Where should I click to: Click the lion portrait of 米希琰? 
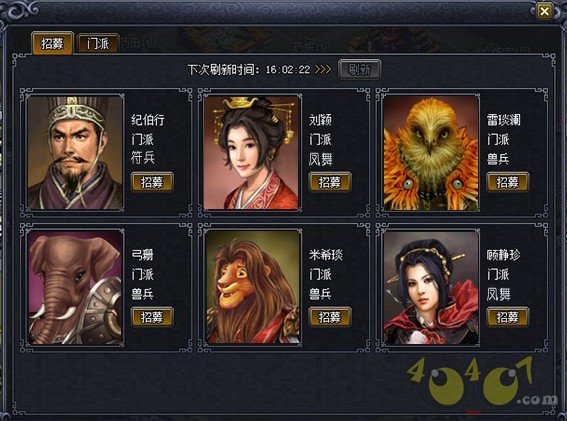(252, 287)
